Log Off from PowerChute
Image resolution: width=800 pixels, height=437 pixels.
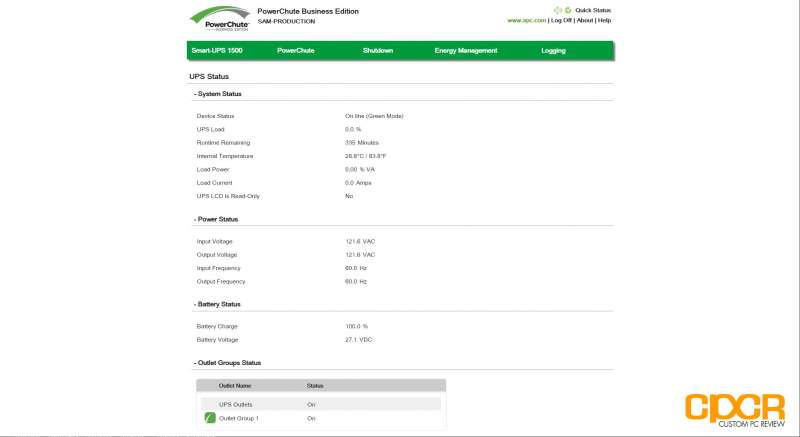pyautogui.click(x=561, y=20)
